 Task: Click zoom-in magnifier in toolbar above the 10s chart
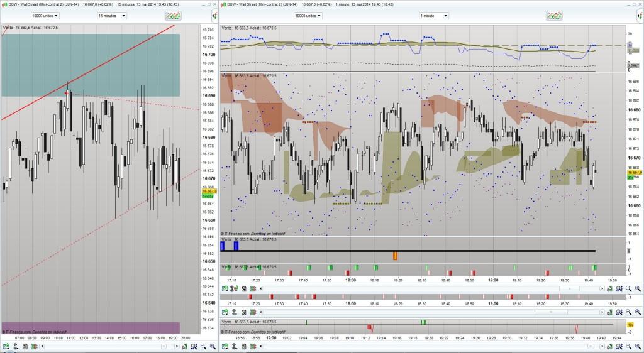click(x=638, y=312)
